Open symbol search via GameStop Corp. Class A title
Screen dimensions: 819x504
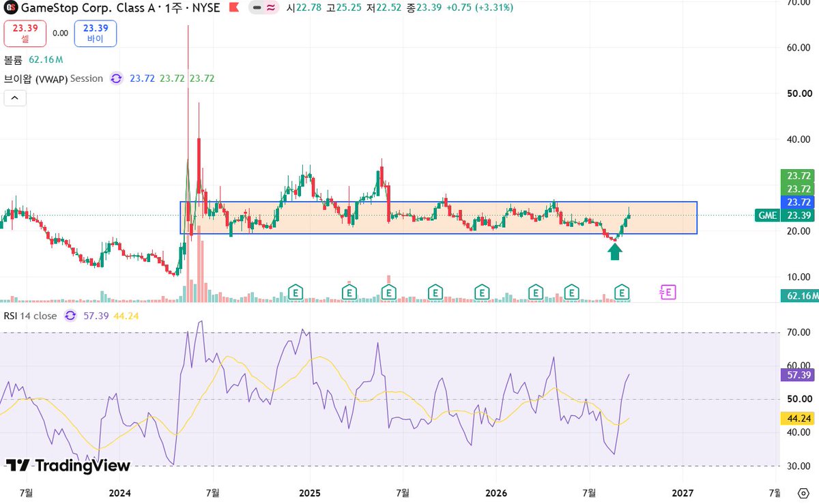pos(89,8)
